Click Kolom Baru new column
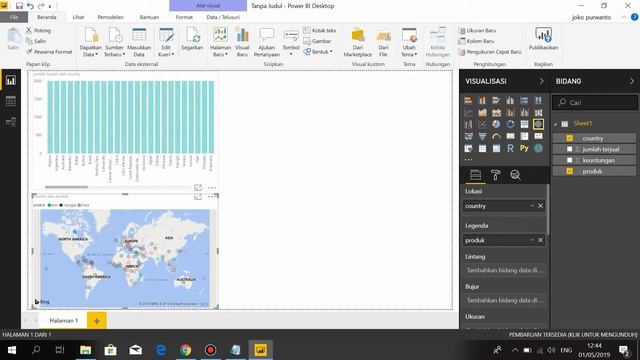This screenshot has height=360, width=640. point(476,41)
